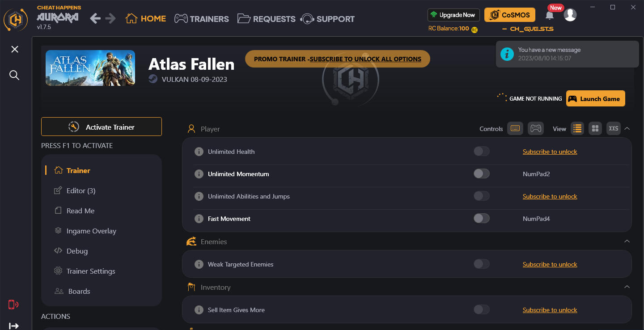Open search in the left sidebar
Screen dimensions: 644x330
tap(14, 75)
